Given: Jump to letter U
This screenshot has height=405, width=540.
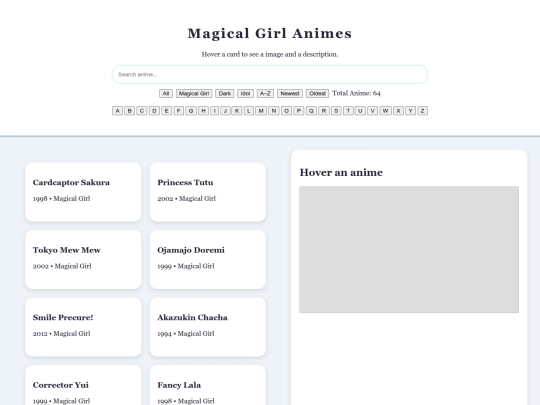Looking at the screenshot, I should click(360, 111).
